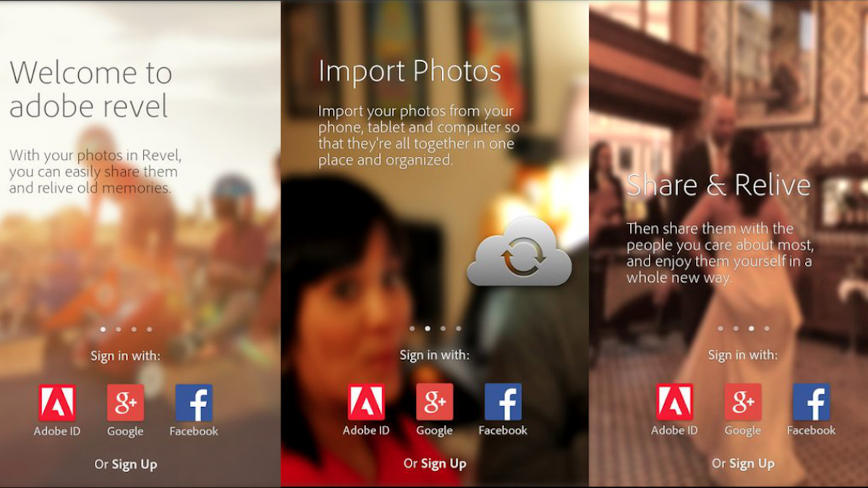The width and height of the screenshot is (868, 488).
Task: Select fourth page dot on Share & Relive screen
Action: tap(767, 328)
